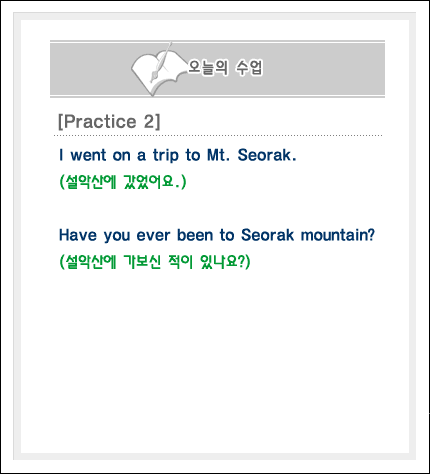
Task: Click the word "오늘의" in the header
Action: point(208,68)
